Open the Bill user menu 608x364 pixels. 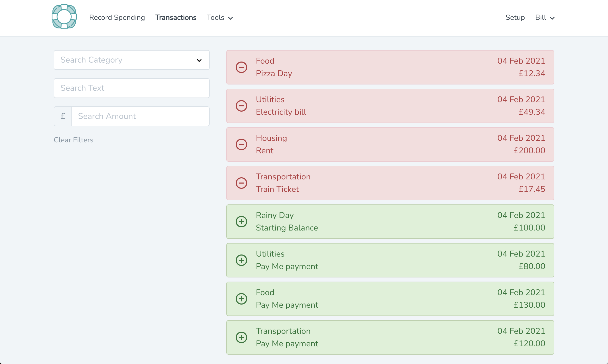[x=544, y=17]
